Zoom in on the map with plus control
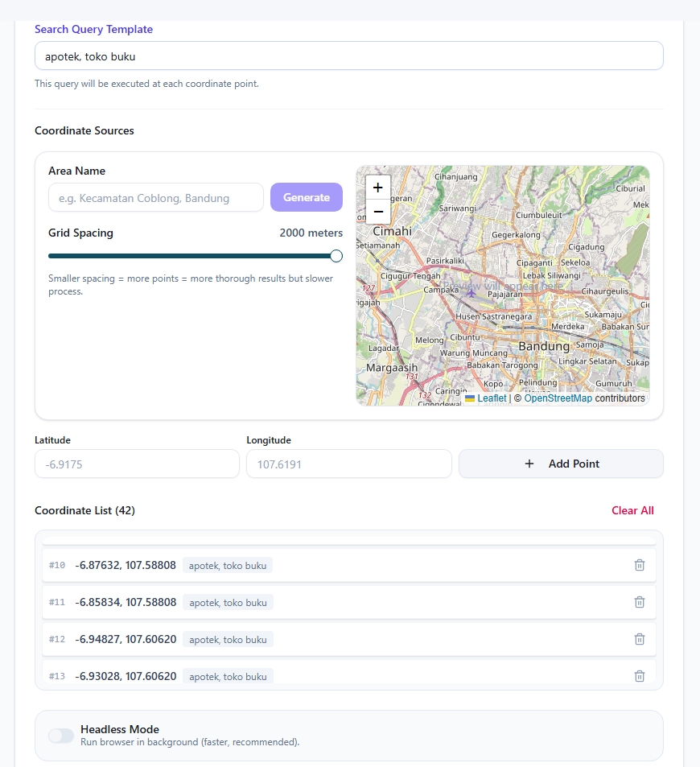 click(x=377, y=187)
